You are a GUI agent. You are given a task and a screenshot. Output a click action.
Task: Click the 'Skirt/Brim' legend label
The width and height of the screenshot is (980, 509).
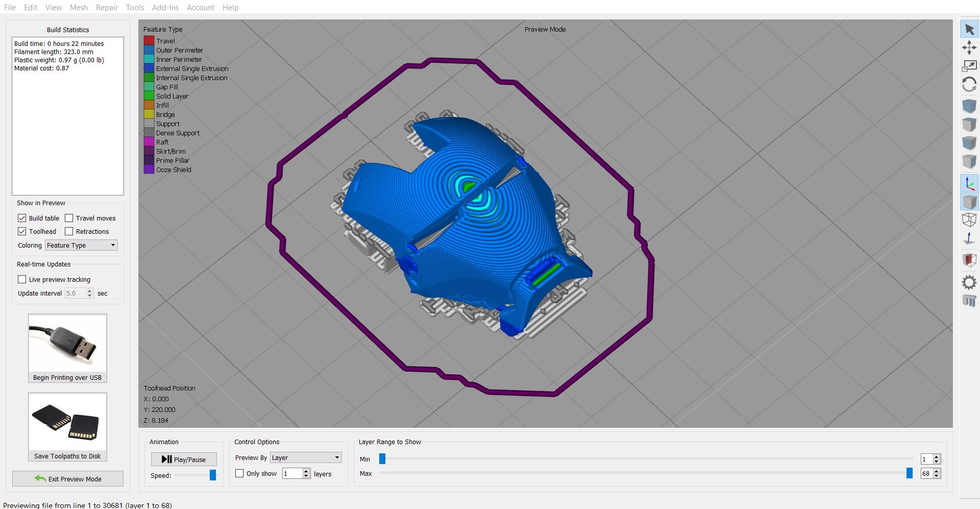tap(171, 151)
